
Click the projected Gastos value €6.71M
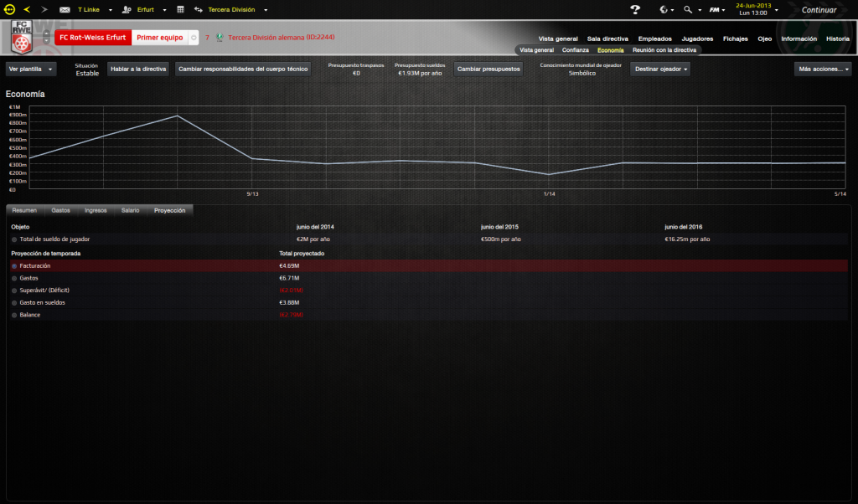[289, 278]
